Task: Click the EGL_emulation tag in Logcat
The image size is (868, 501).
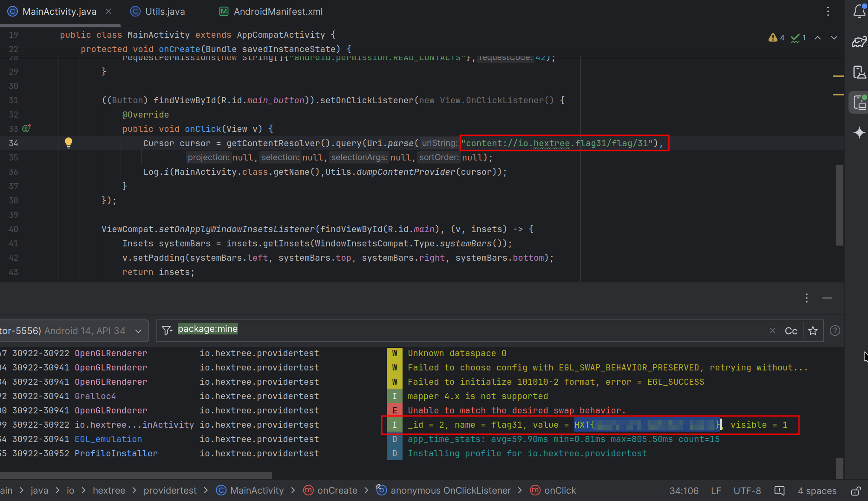Action: point(108,439)
